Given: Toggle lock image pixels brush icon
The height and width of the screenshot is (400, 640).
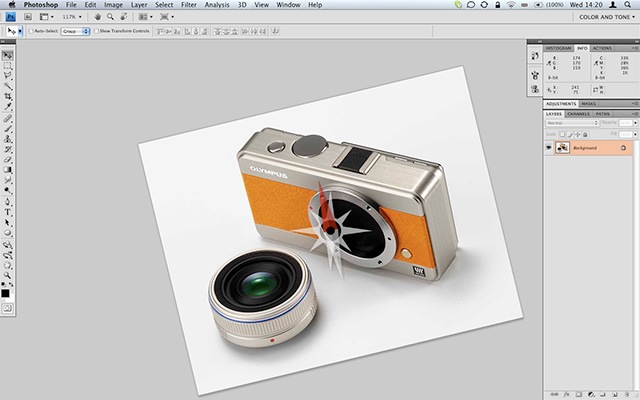Looking at the screenshot, I should tap(570, 134).
